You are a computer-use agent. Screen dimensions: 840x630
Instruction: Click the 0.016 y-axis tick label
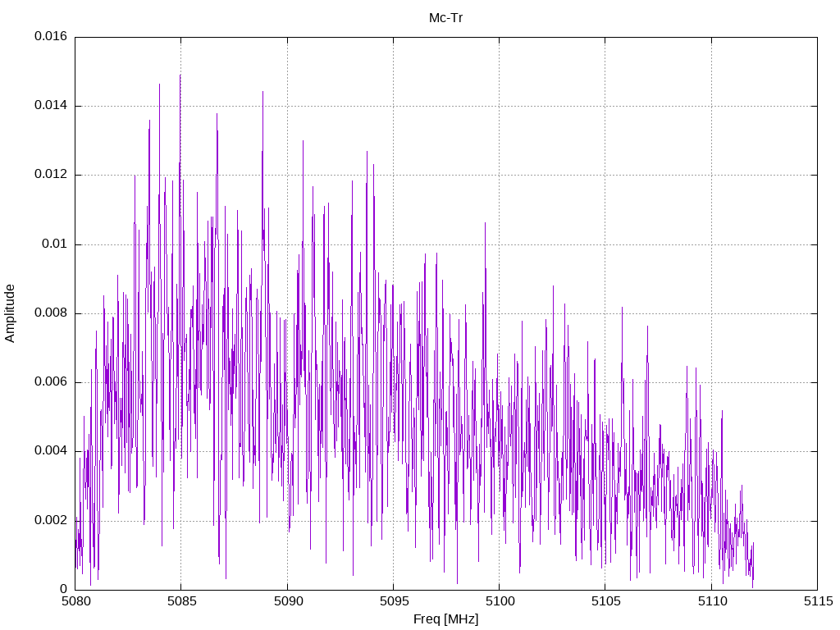pos(51,36)
